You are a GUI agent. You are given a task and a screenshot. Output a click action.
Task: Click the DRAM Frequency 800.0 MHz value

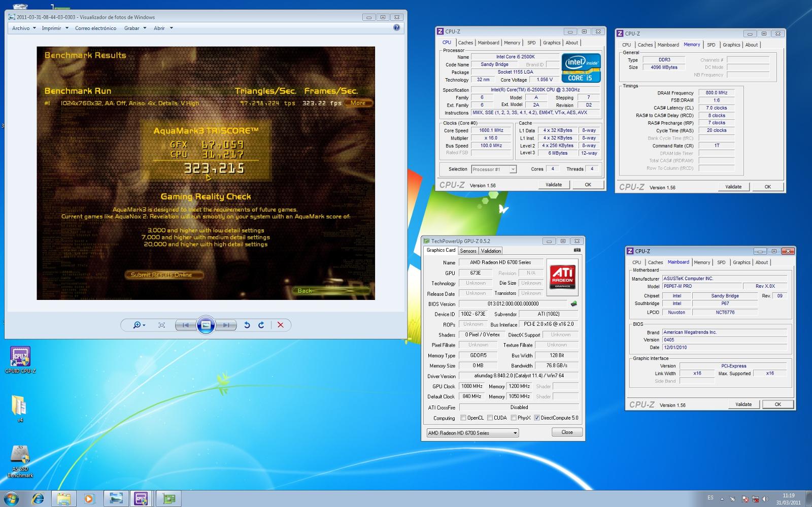point(717,93)
